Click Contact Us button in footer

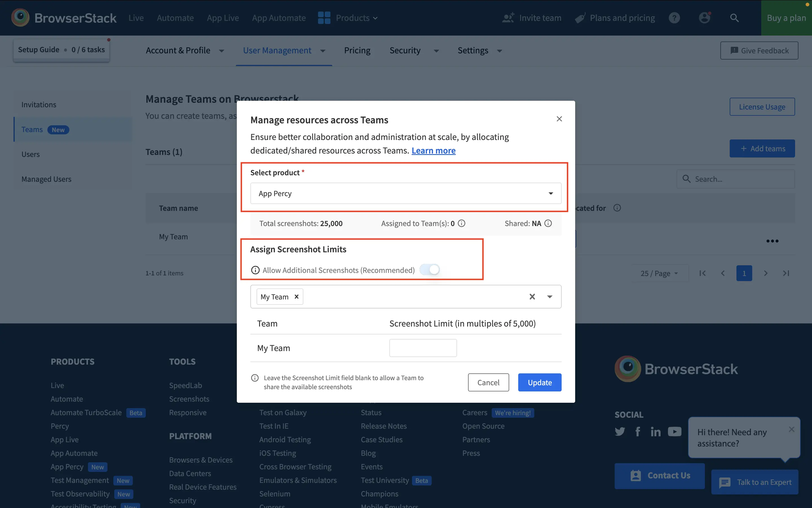[x=660, y=476]
